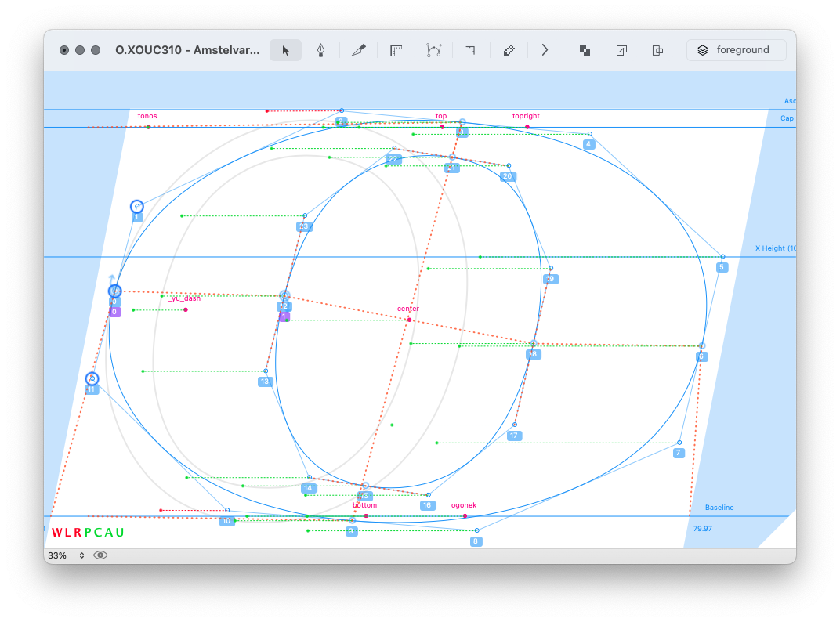Viewport: 840px width, 622px height.
Task: Click the purple 0 start point label
Action: click(x=115, y=312)
